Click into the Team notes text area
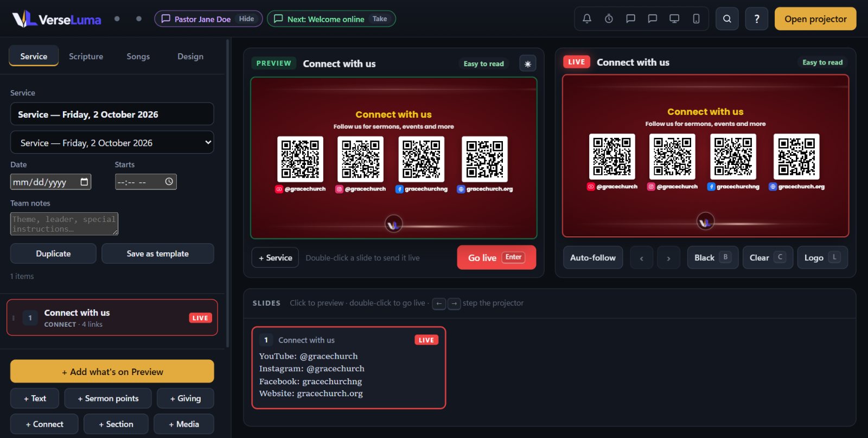The height and width of the screenshot is (438, 868). [x=64, y=224]
